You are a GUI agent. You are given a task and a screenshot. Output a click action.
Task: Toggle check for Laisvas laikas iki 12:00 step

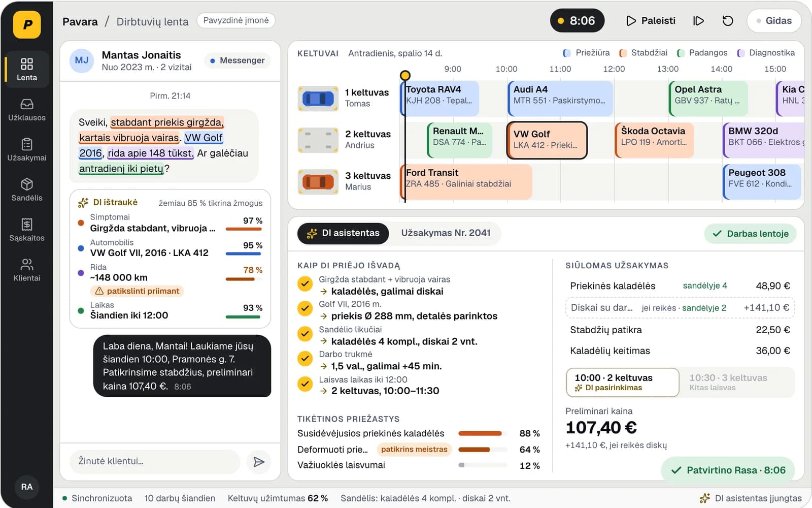pos(305,384)
